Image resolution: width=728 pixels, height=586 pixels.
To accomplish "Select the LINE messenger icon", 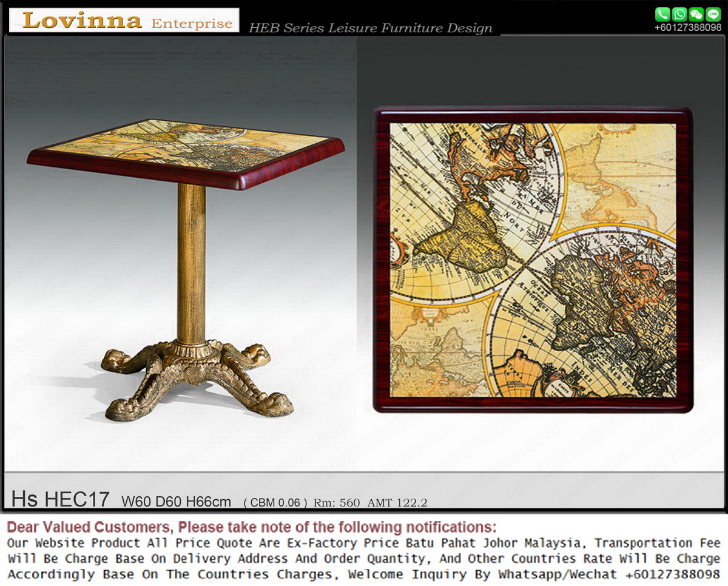I will coord(713,15).
